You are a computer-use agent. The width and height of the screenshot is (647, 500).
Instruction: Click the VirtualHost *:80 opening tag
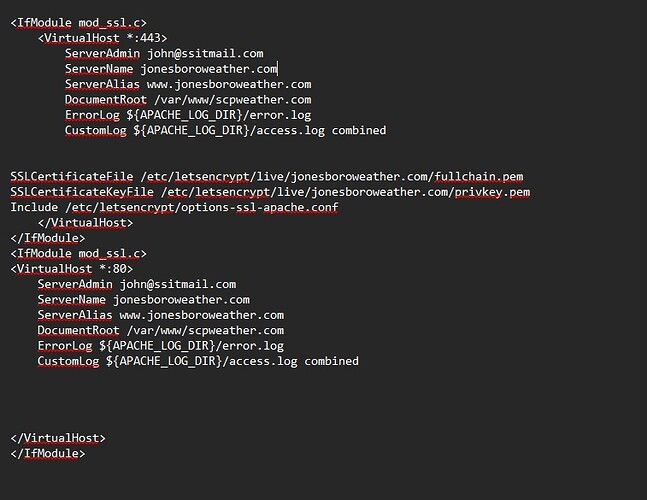tap(72, 269)
